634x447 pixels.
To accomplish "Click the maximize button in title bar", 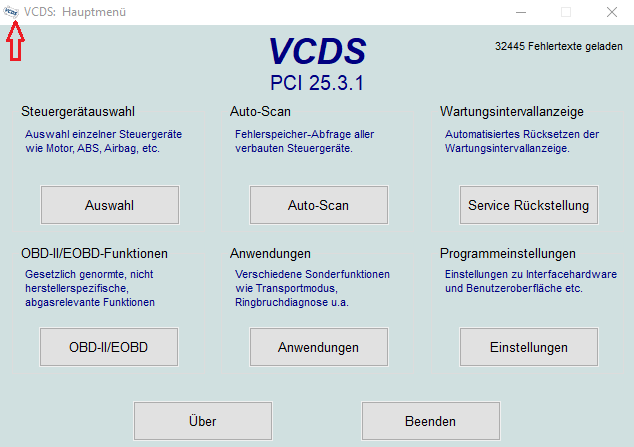I will pyautogui.click(x=566, y=12).
